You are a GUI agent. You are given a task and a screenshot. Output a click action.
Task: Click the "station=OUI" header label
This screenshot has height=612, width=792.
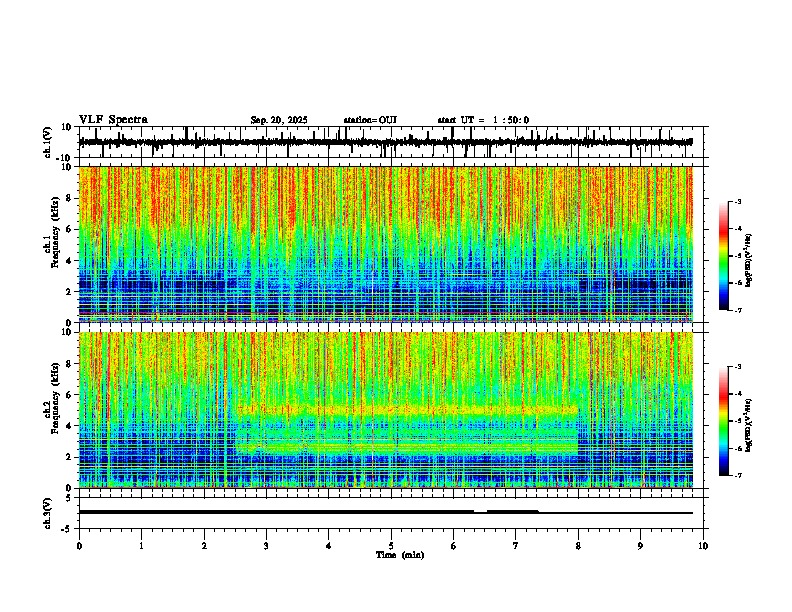click(x=370, y=120)
